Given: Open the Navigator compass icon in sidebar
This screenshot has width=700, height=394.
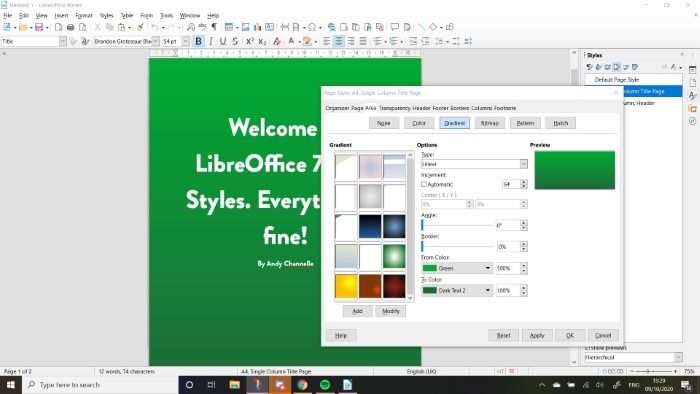Looking at the screenshot, I should (x=692, y=121).
